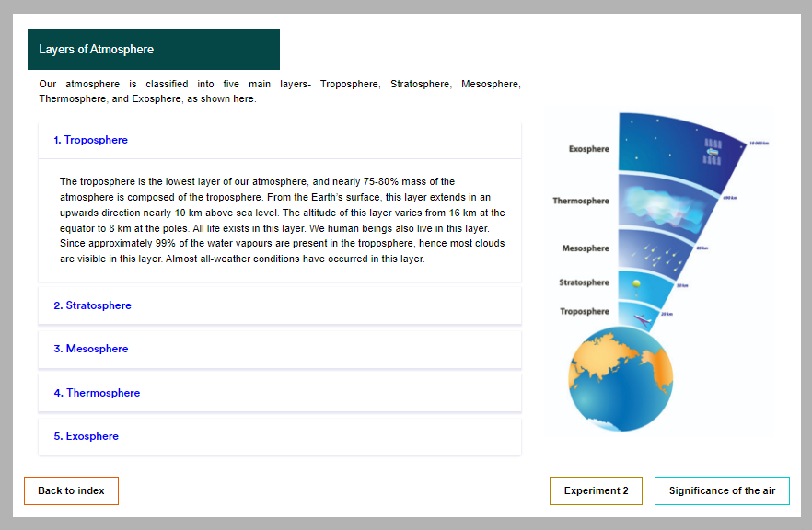Click the Mesosphere label beside the diagram
Viewport: 812px width, 530px height.
586,248
